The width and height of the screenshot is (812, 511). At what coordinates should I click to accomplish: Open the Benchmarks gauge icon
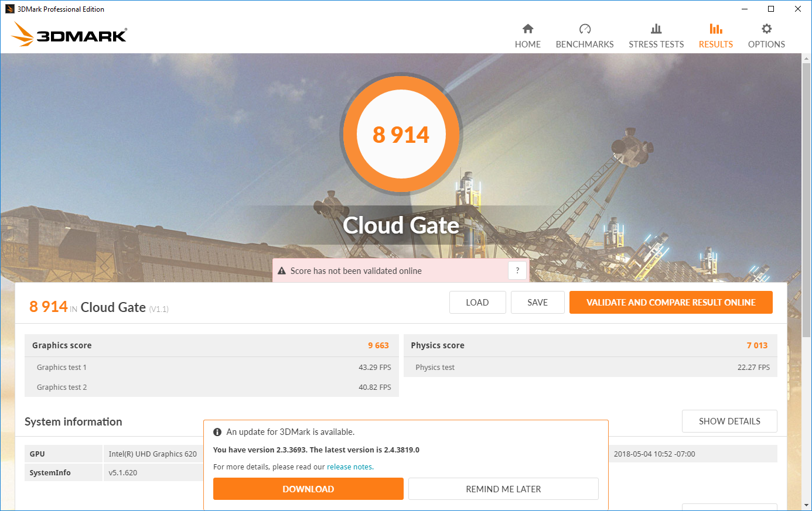585,29
